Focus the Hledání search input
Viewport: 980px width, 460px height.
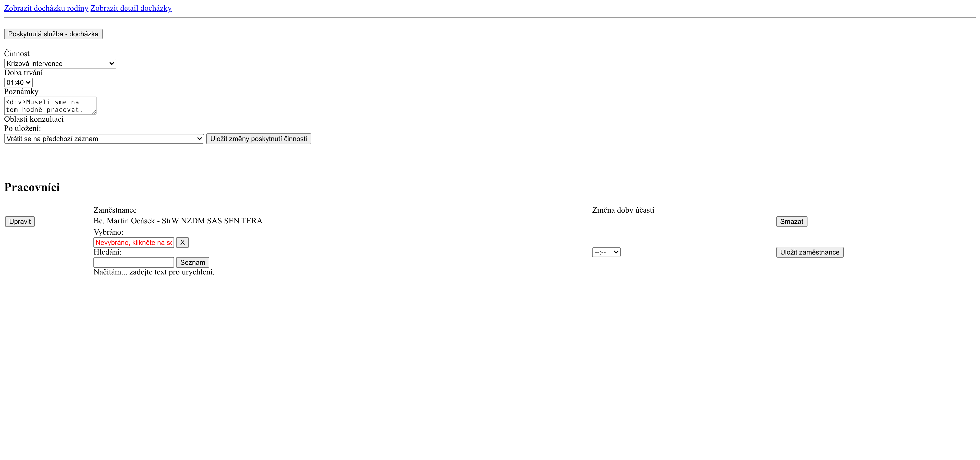pyautogui.click(x=133, y=262)
